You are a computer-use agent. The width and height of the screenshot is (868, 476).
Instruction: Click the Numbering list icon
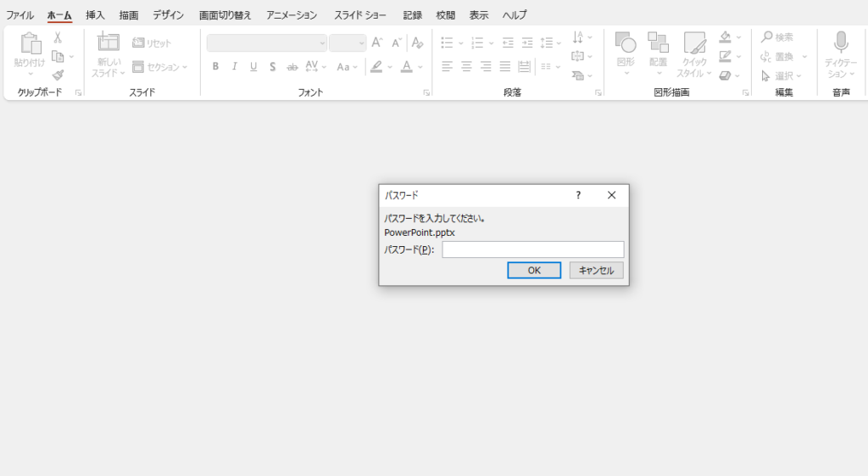tap(477, 42)
